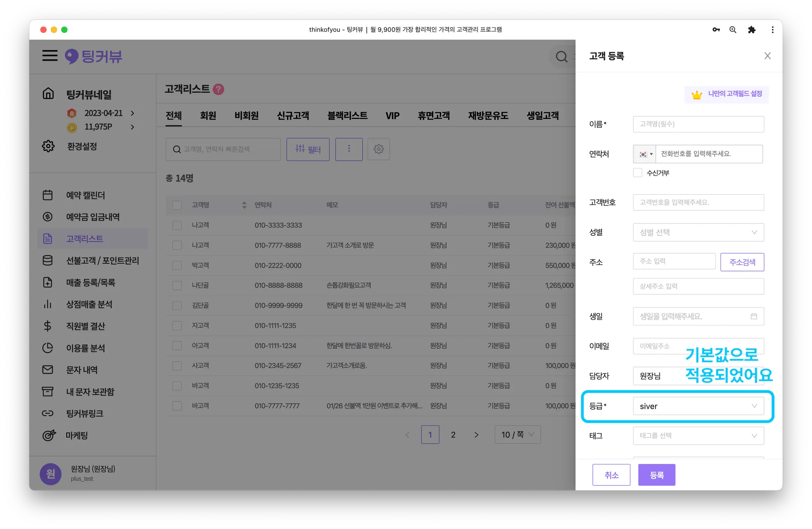Click the gear icon next to the filter button
This screenshot has width=812, height=529.
click(379, 149)
